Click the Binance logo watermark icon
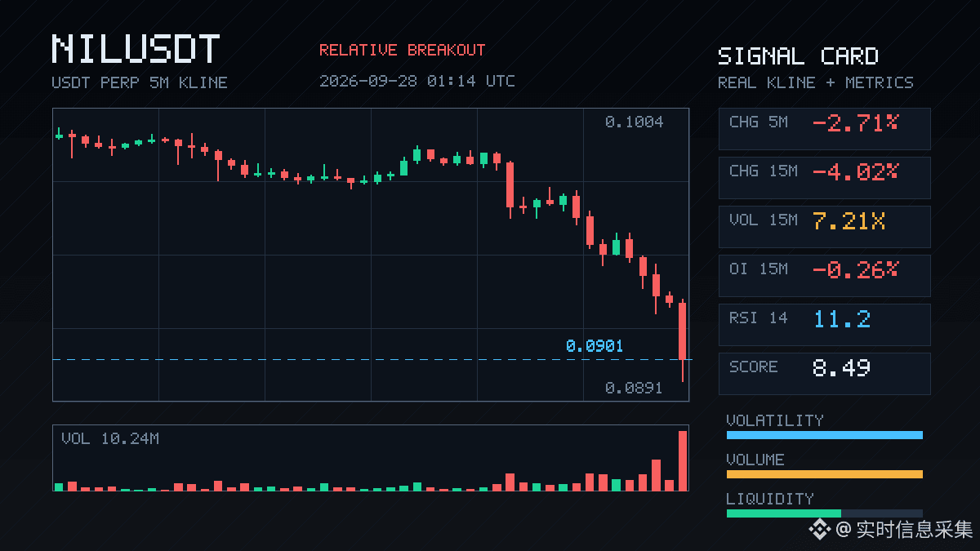The height and width of the screenshot is (551, 980). (x=819, y=530)
